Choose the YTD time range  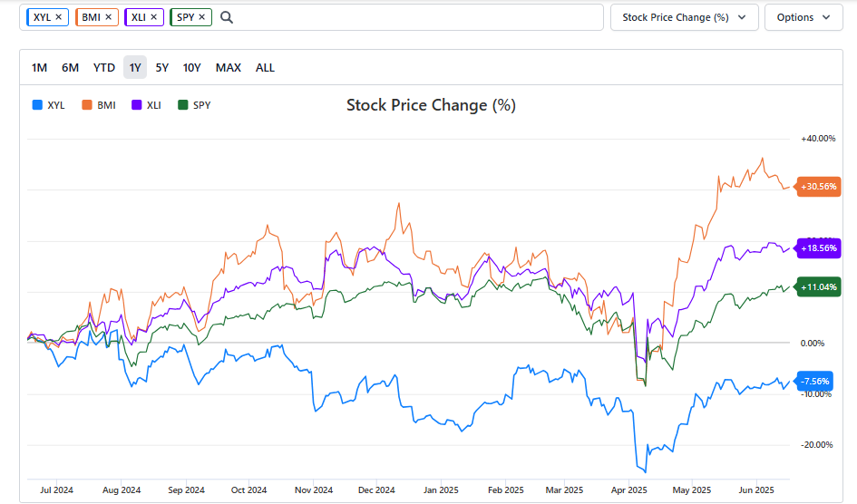click(x=104, y=68)
